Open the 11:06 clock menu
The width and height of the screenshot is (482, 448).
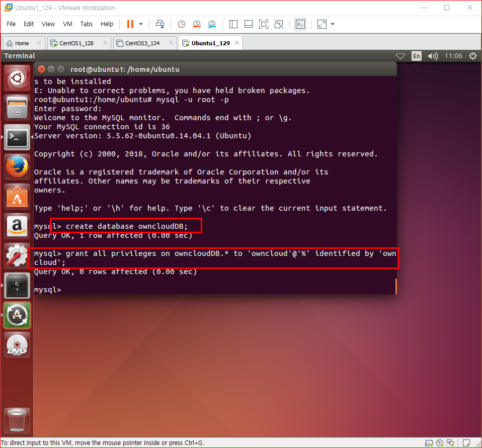(x=453, y=56)
